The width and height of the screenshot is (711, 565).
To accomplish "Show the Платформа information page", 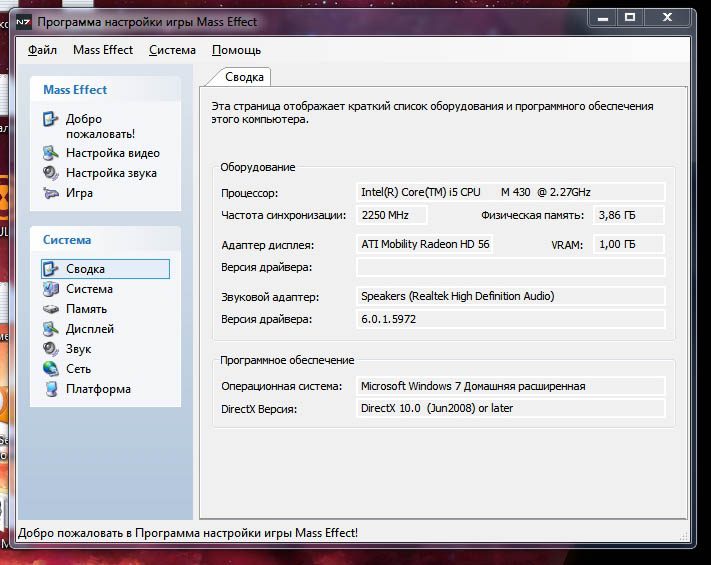I will click(x=98, y=389).
